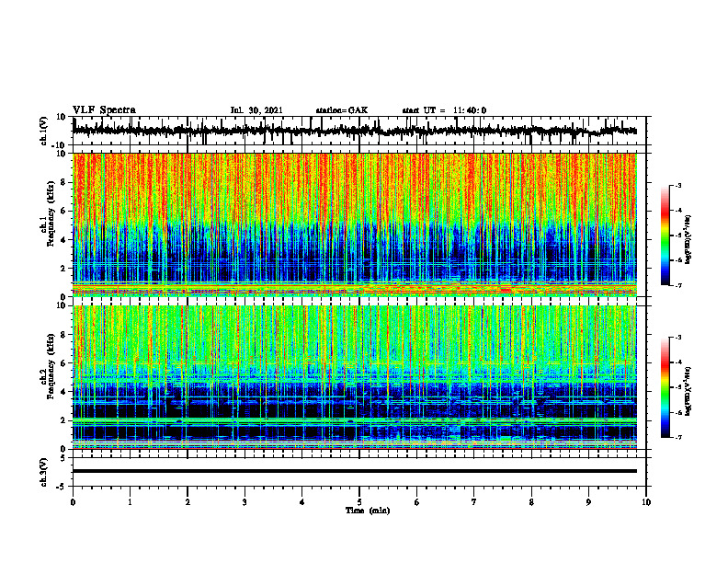Image resolution: width=728 pixels, height=563 pixels.
Task: Click time axis tick label 8
Action: [x=531, y=502]
